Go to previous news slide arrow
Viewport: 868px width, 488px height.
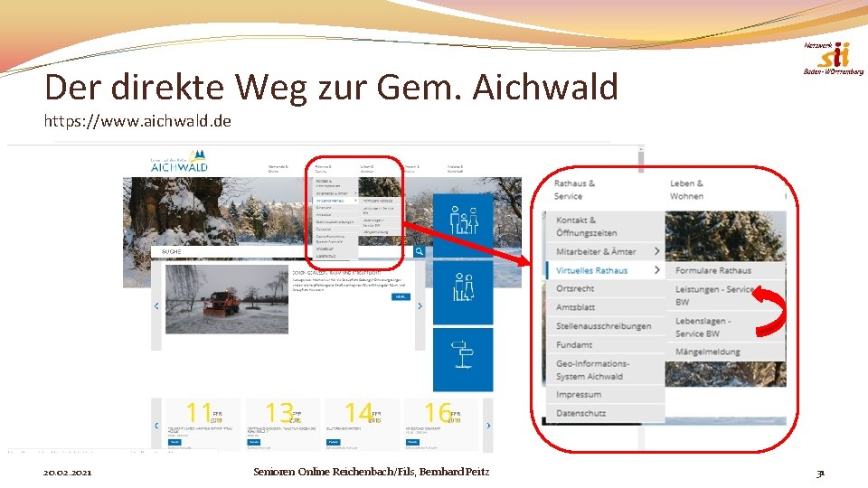click(156, 305)
